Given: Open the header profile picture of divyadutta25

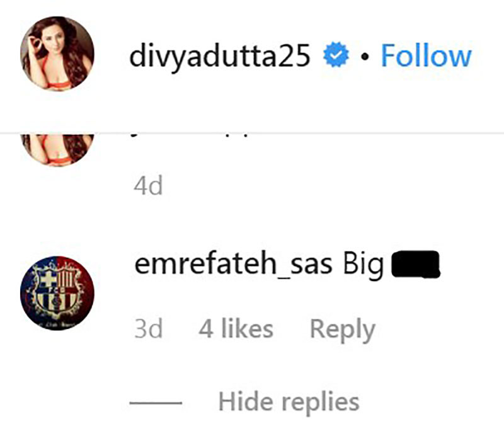Looking at the screenshot, I should (57, 54).
